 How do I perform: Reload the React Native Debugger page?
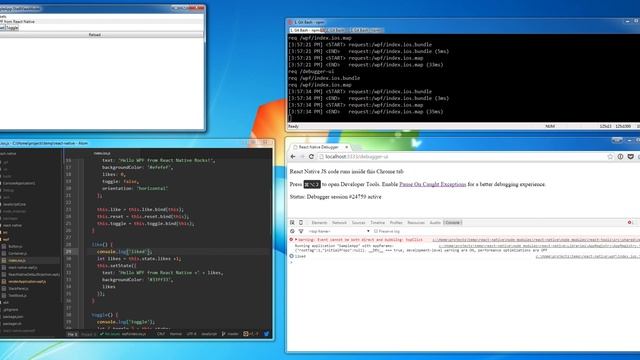pos(311,156)
